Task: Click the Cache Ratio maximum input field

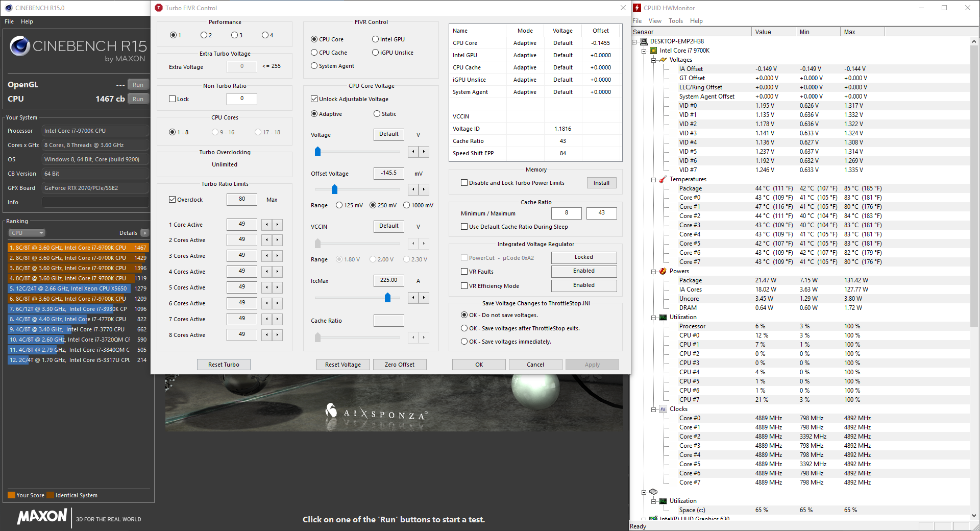Action: tap(601, 213)
